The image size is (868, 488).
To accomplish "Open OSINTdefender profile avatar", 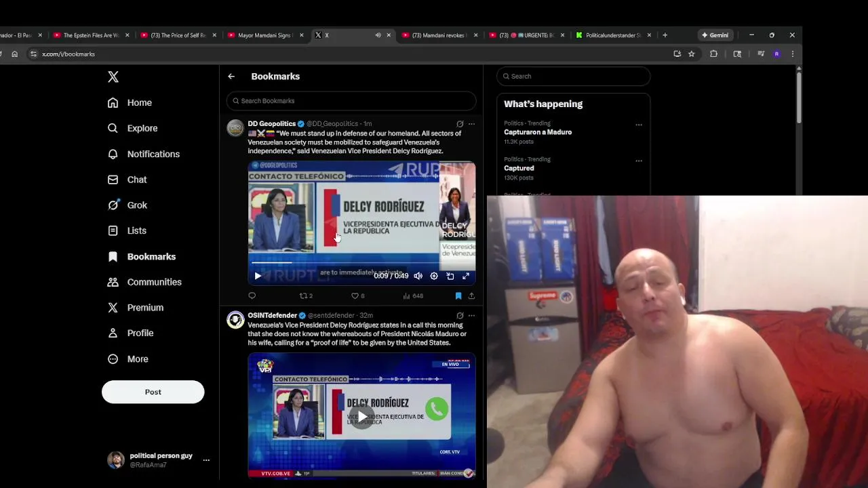I will click(235, 320).
